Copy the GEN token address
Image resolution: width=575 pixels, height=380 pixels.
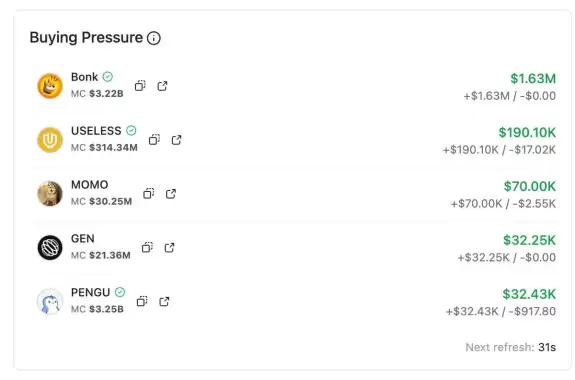(x=147, y=248)
